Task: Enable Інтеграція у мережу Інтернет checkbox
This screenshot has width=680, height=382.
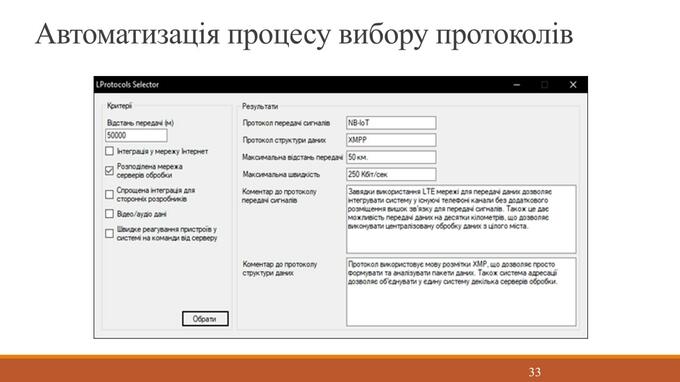Action: (x=109, y=151)
